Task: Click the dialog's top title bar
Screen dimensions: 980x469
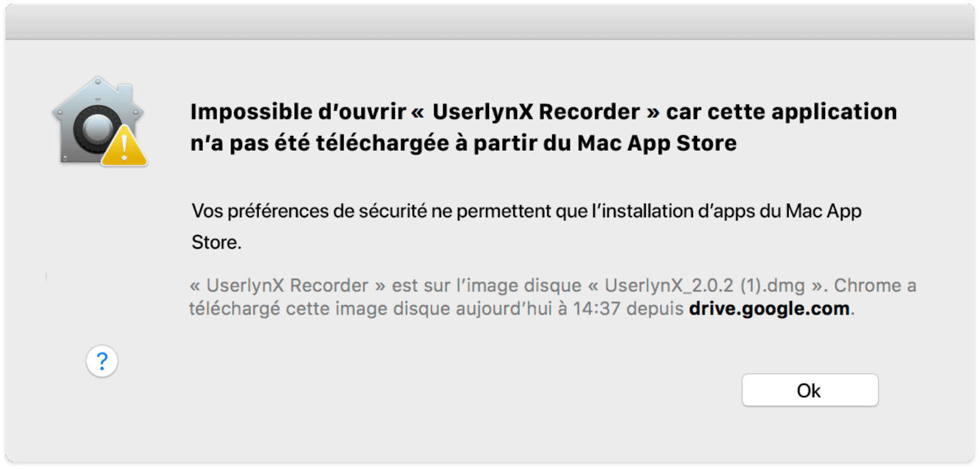Action: tap(490, 22)
